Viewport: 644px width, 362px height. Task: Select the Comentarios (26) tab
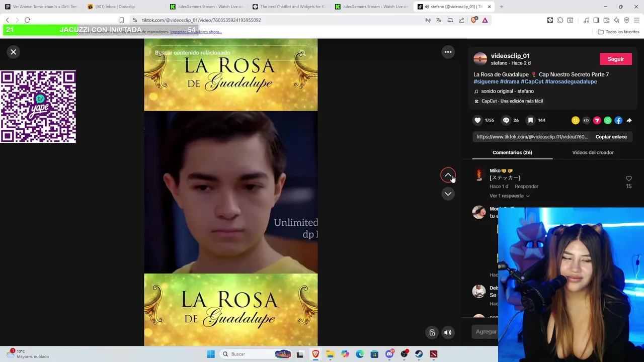pos(512,152)
